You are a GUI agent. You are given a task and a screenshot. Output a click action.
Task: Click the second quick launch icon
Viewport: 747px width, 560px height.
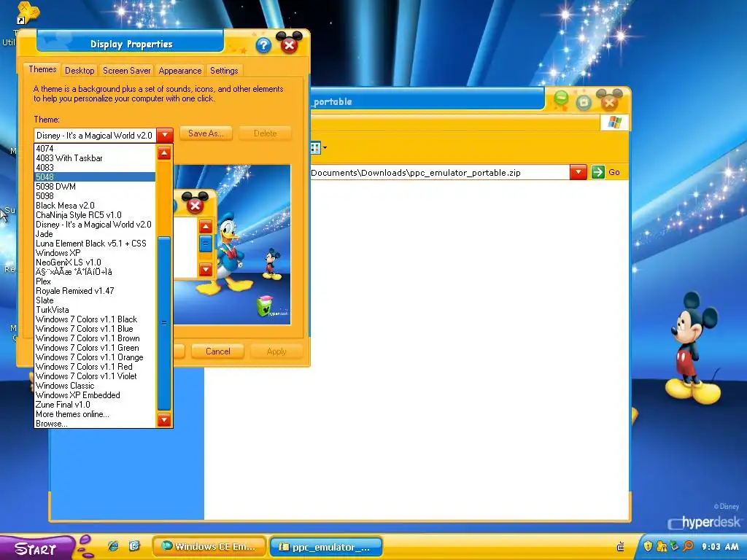134,546
